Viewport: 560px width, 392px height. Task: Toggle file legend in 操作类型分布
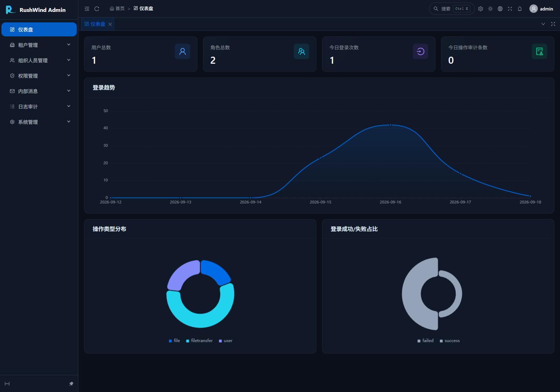[174, 341]
